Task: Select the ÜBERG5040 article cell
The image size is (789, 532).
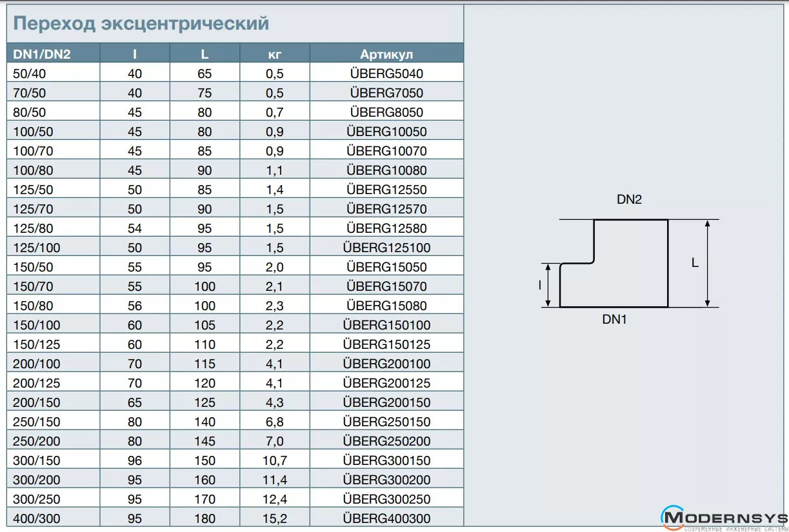Action: click(386, 74)
